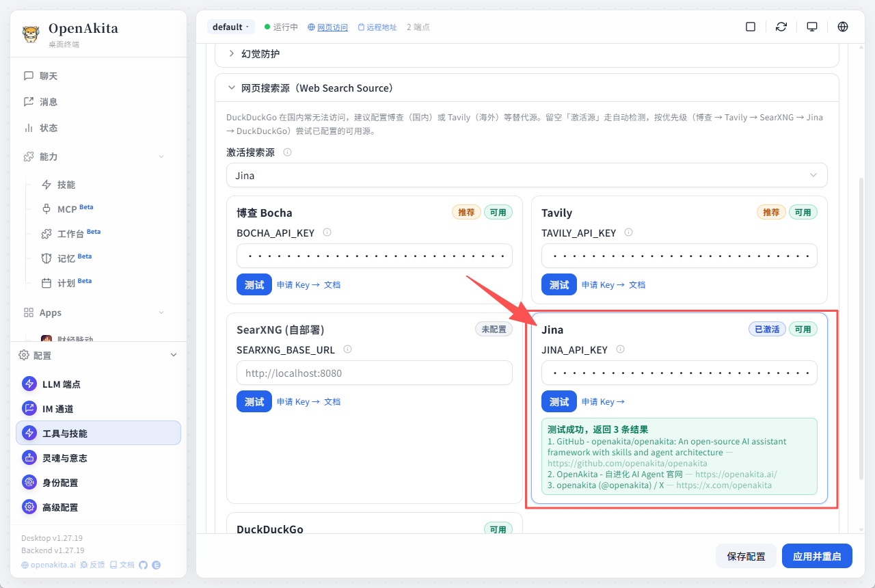Click the 高级配置 gear icon
875x588 pixels.
29,507
